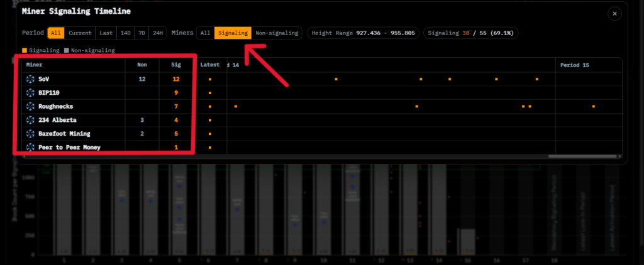Click the Non column header

click(x=142, y=65)
